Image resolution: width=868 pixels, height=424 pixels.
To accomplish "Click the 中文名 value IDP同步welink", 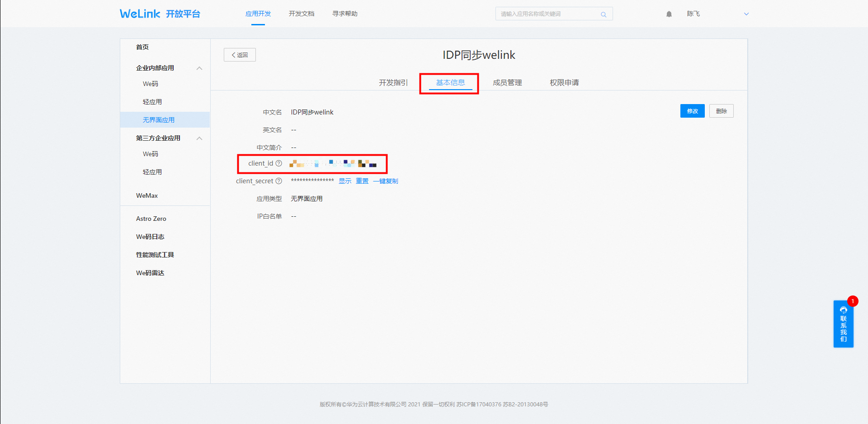I will (312, 112).
